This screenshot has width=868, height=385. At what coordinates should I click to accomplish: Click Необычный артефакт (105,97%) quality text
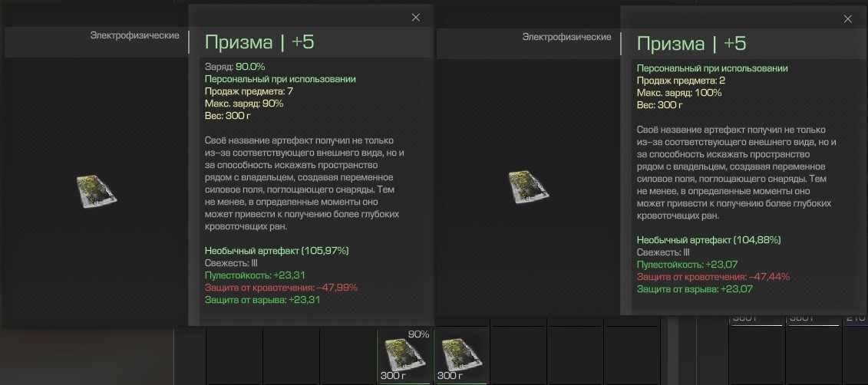(x=277, y=251)
